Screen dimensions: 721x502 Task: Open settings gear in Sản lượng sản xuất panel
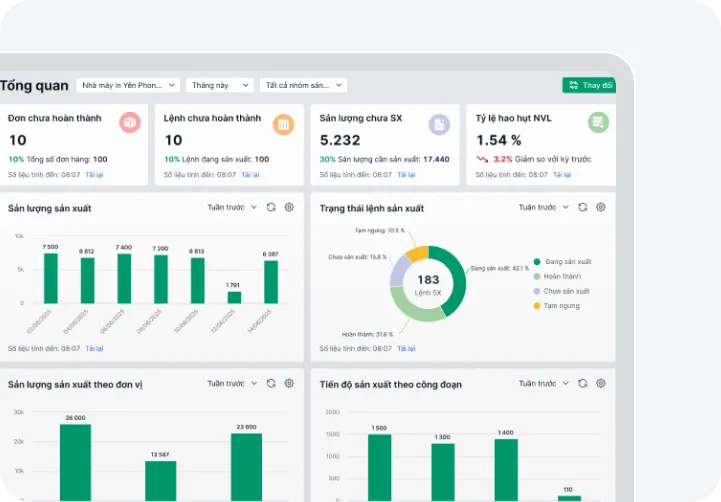289,207
